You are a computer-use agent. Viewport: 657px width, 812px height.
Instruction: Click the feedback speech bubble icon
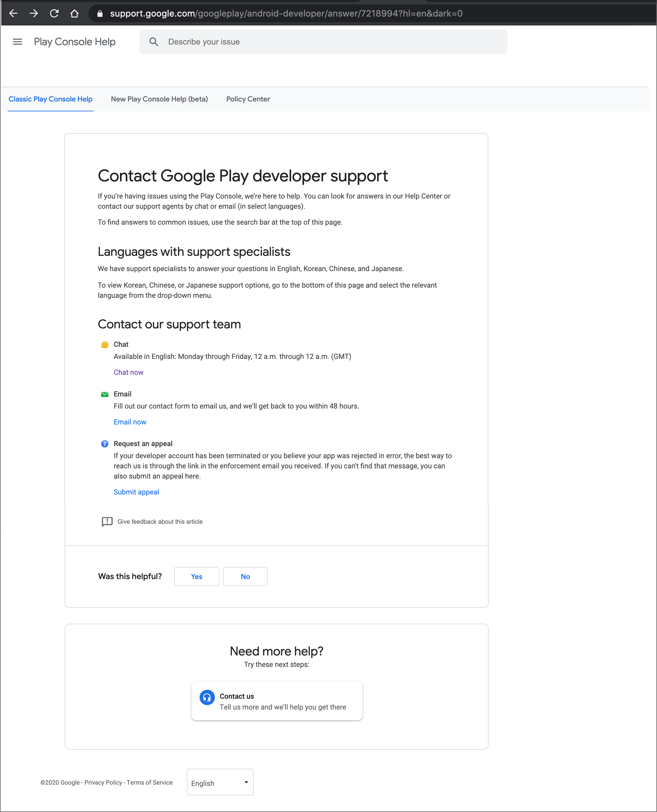click(x=107, y=521)
